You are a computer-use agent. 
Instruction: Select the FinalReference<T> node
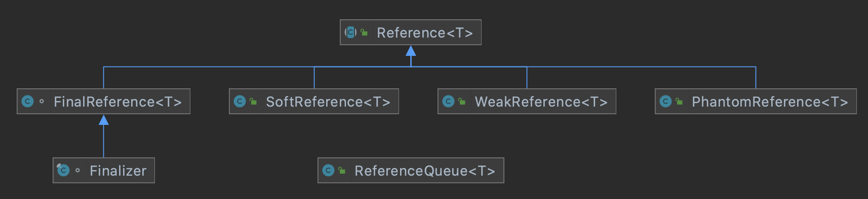point(104,102)
